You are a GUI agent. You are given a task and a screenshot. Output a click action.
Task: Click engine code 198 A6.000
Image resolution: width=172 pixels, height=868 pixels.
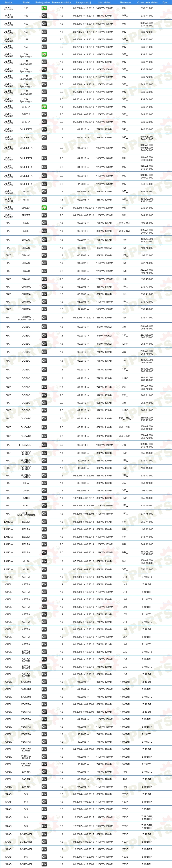coord(147,248)
